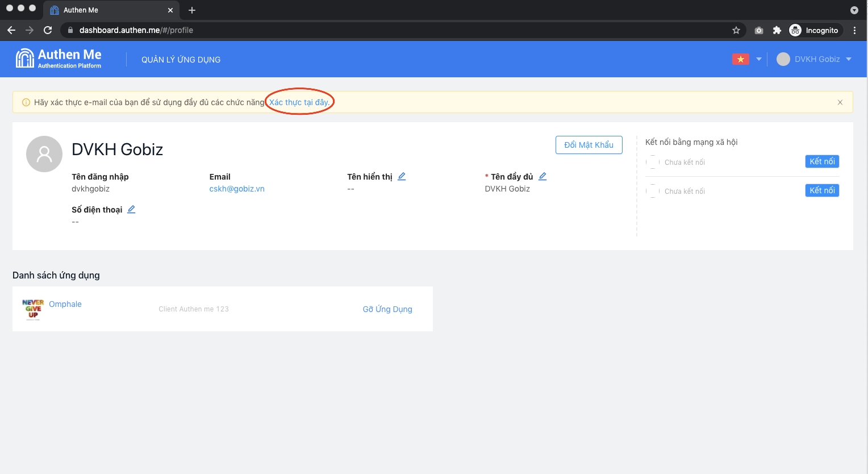The width and height of the screenshot is (868, 474).
Task: Click the Xác thực tại đây link
Action: (x=299, y=102)
